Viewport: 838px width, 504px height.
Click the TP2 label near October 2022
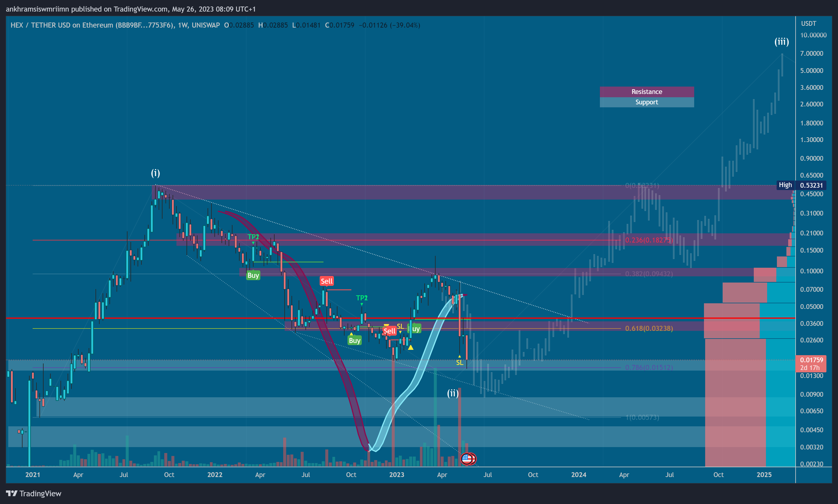click(362, 298)
